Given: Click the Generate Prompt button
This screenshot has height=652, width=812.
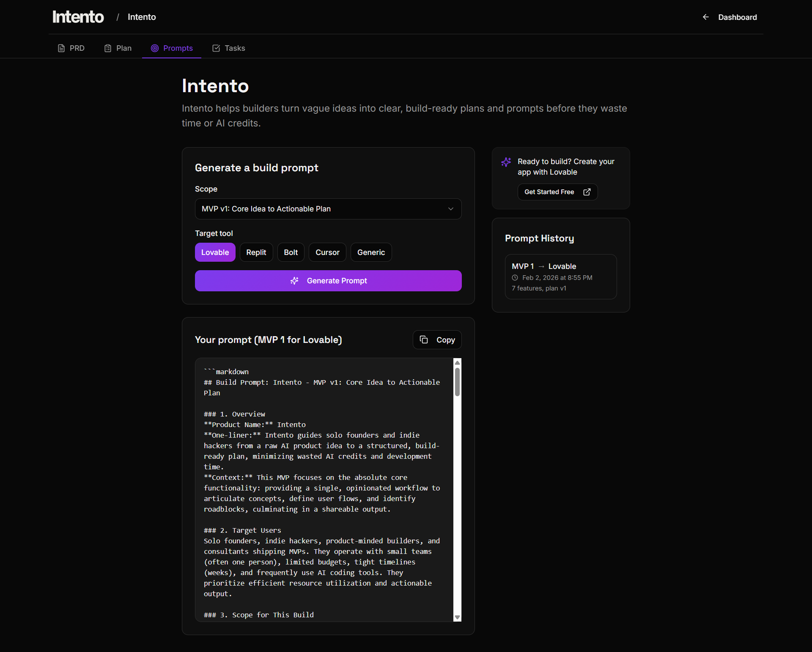Looking at the screenshot, I should (328, 281).
